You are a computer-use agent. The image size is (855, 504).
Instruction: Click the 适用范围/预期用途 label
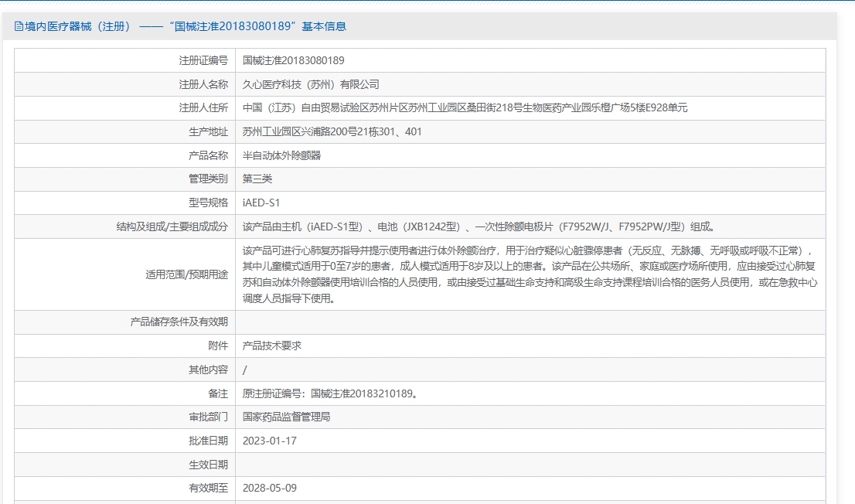(187, 274)
